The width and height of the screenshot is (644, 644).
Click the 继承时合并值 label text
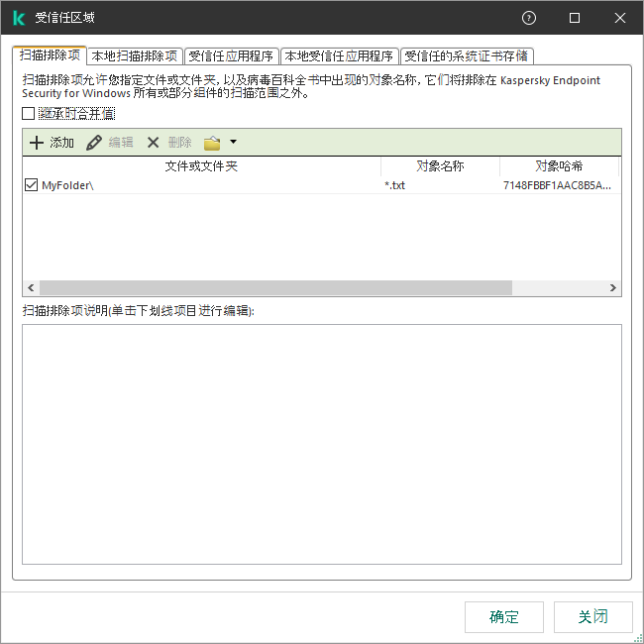coord(76,113)
